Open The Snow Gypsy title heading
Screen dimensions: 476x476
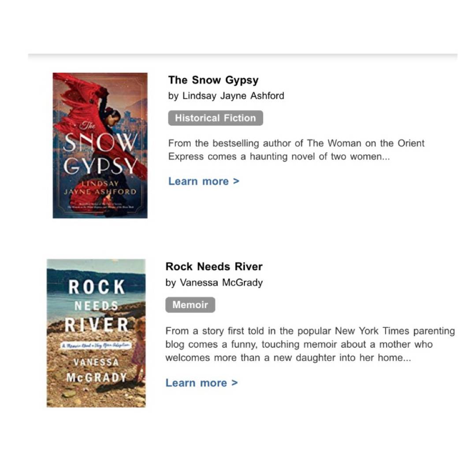click(x=213, y=80)
